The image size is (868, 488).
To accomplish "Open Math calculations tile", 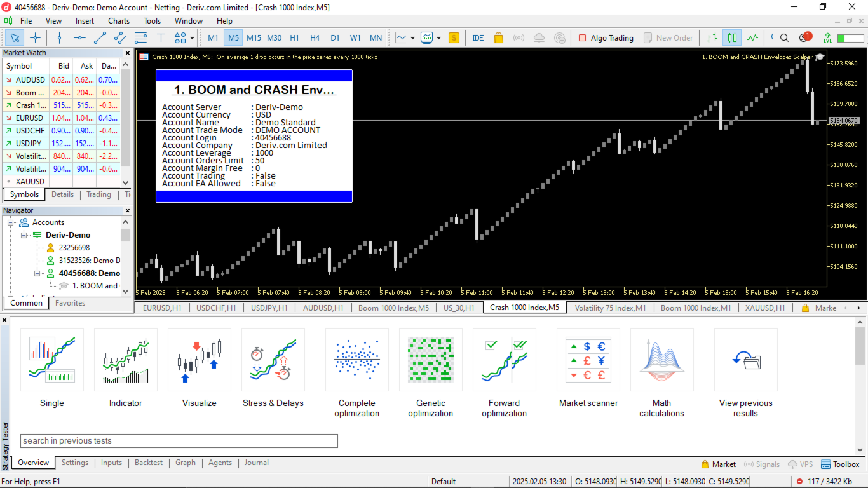I will [661, 373].
